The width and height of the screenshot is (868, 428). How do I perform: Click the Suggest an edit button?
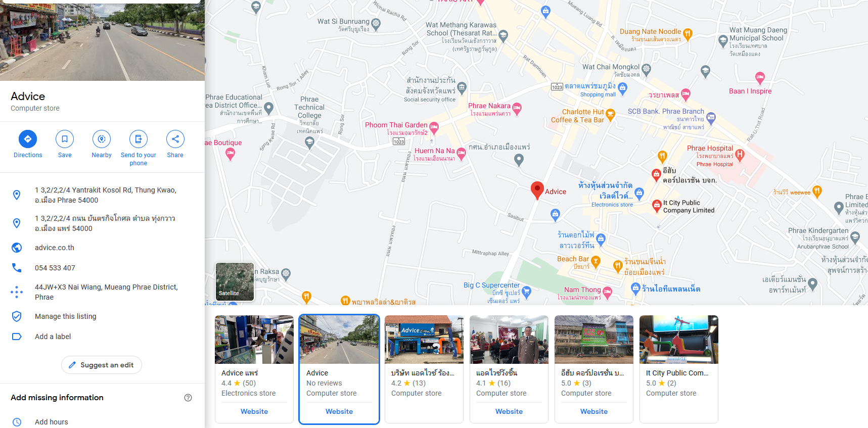[102, 365]
